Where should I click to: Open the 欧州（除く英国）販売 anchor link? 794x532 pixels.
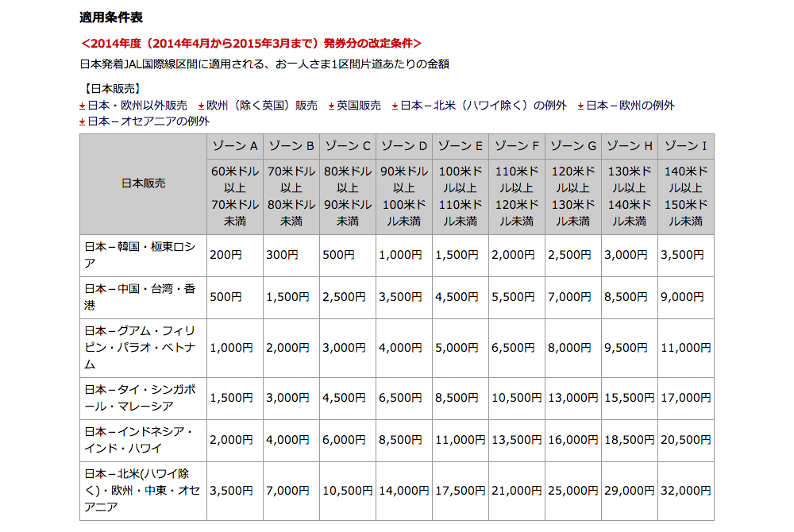coord(261,106)
